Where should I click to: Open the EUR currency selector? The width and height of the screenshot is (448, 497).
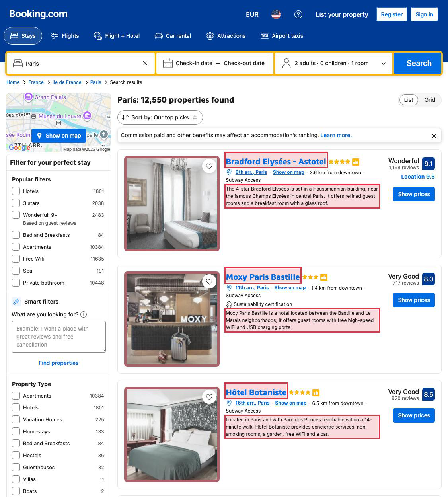coord(252,14)
